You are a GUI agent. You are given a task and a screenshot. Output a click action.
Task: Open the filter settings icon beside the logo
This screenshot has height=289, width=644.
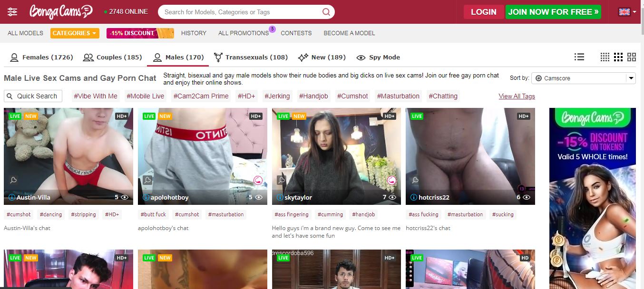(12, 12)
